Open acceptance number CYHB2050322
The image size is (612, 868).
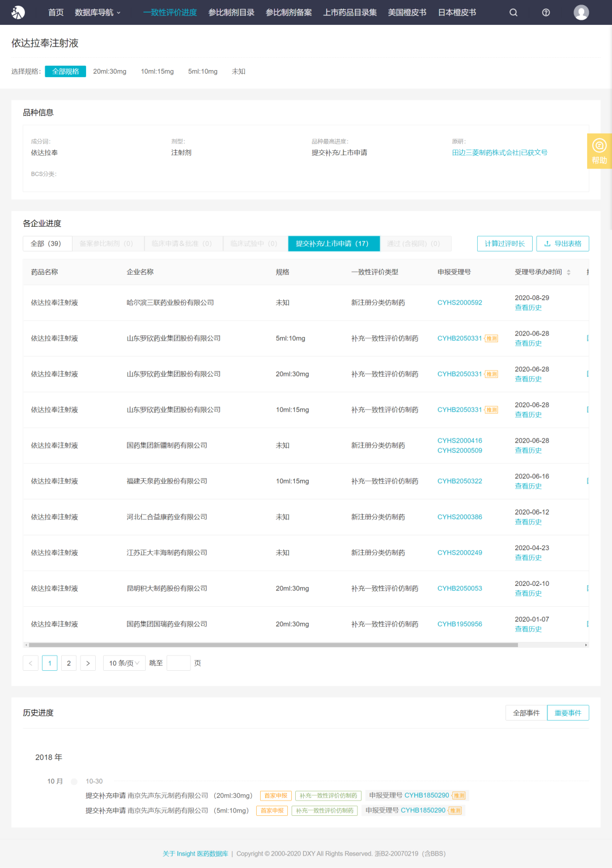(x=460, y=481)
